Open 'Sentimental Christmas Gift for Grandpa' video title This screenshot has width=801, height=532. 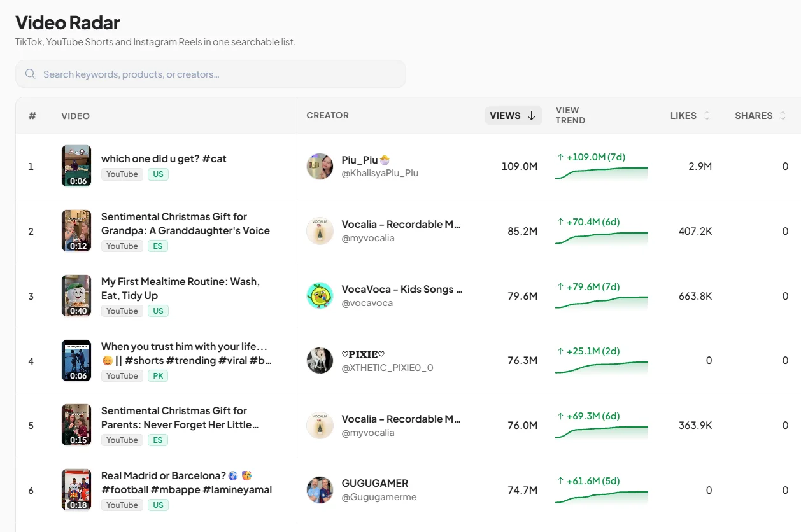(185, 223)
